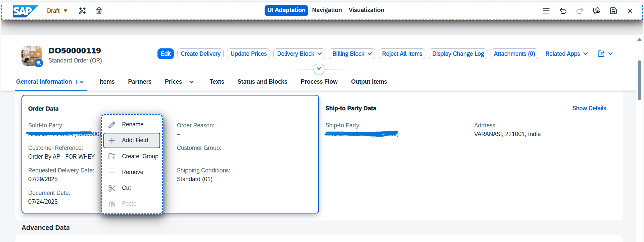Viewport: 644px width, 242px height.
Task: Expand the chevron next to share icon
Action: (610, 54)
